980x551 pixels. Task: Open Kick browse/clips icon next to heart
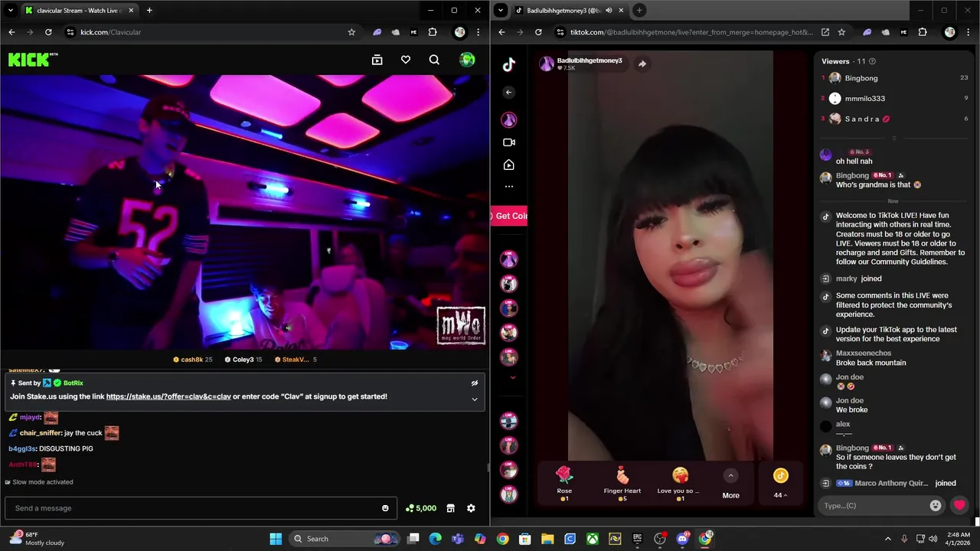click(x=377, y=60)
